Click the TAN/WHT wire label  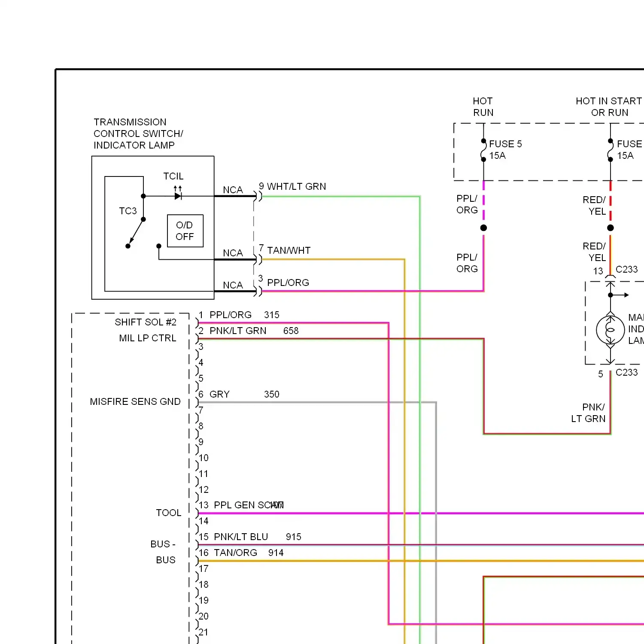pyautogui.click(x=289, y=250)
